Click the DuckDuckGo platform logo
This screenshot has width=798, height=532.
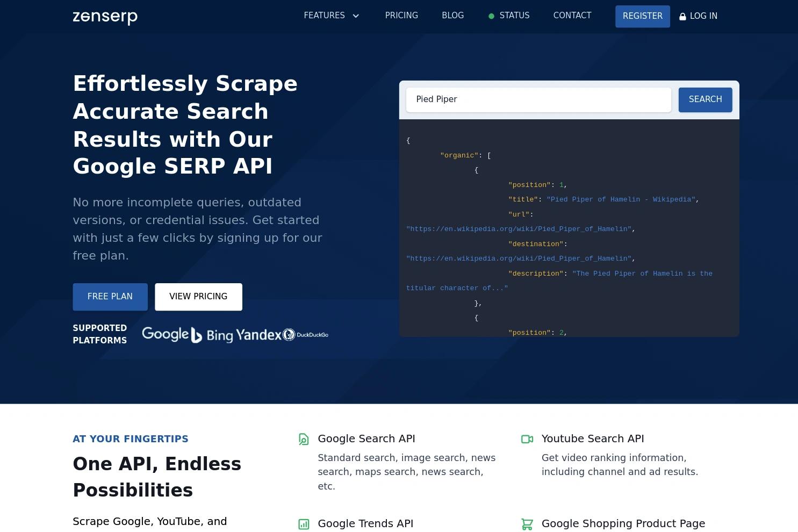[x=306, y=335]
